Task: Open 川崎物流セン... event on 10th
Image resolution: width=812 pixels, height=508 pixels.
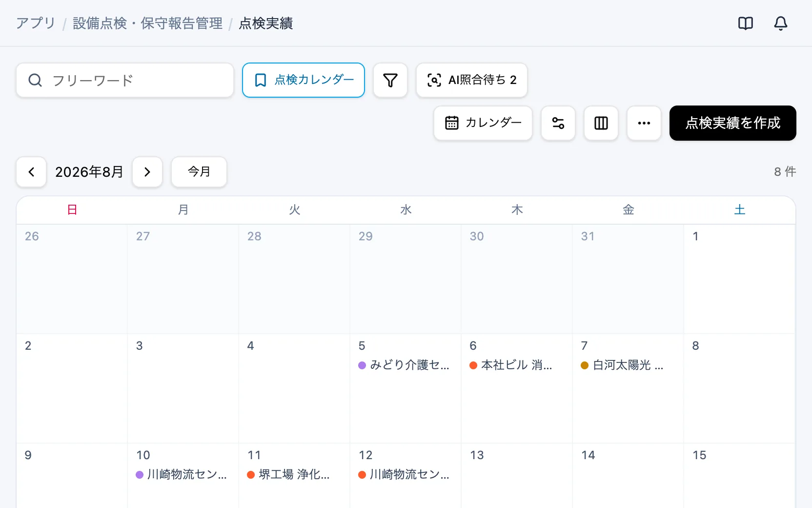Action: (x=182, y=475)
